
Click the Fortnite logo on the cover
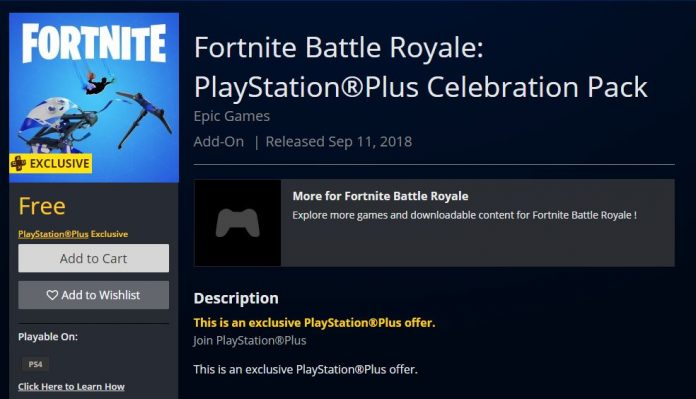94,43
